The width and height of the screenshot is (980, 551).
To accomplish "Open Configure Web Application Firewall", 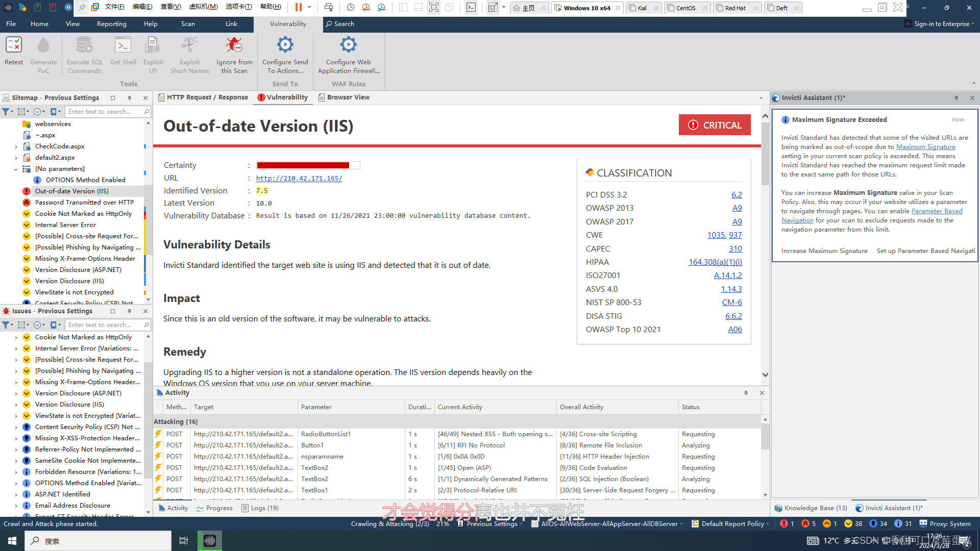I will coord(349,46).
